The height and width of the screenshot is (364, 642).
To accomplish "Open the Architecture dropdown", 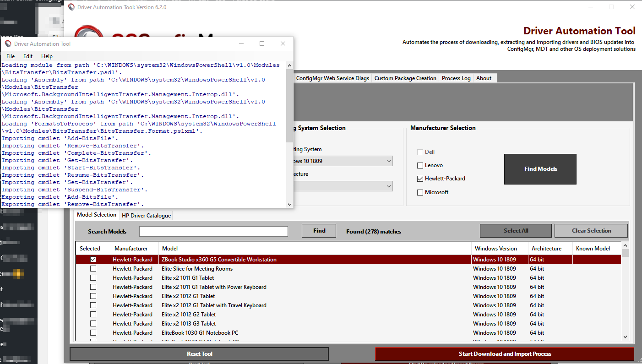I will 388,186.
